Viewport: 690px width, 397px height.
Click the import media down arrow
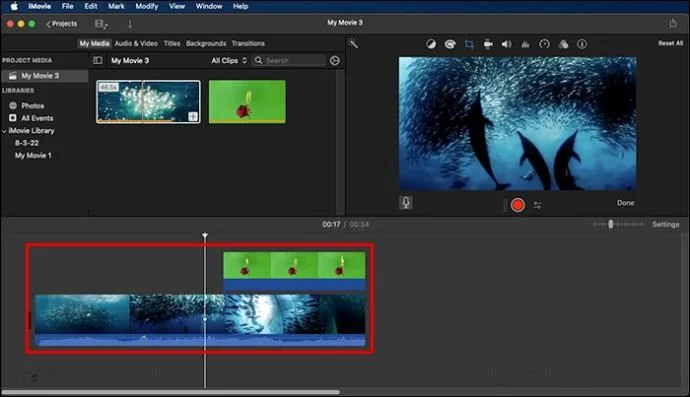tap(130, 24)
